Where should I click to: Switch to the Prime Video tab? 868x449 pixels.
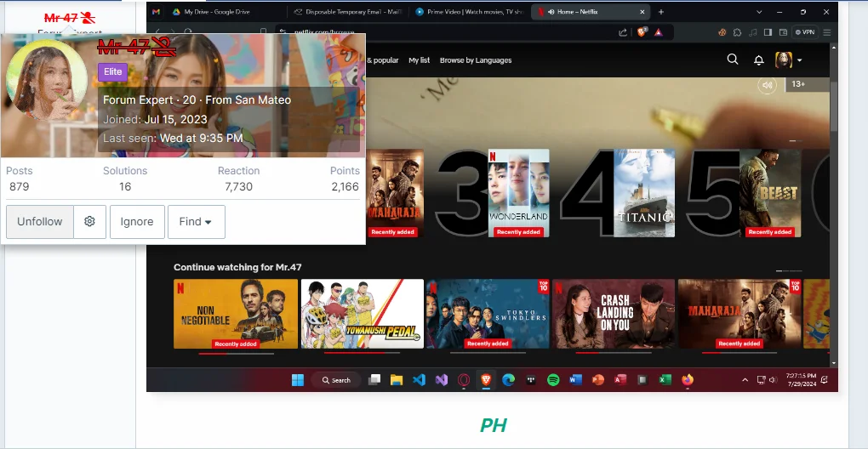[470, 12]
